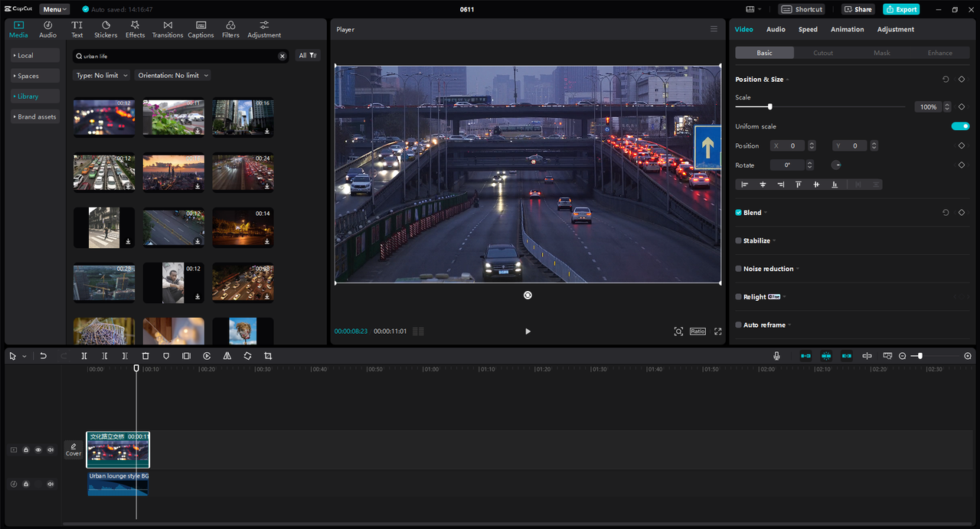980x529 pixels.
Task: Open the Stickers tab
Action: point(106,29)
